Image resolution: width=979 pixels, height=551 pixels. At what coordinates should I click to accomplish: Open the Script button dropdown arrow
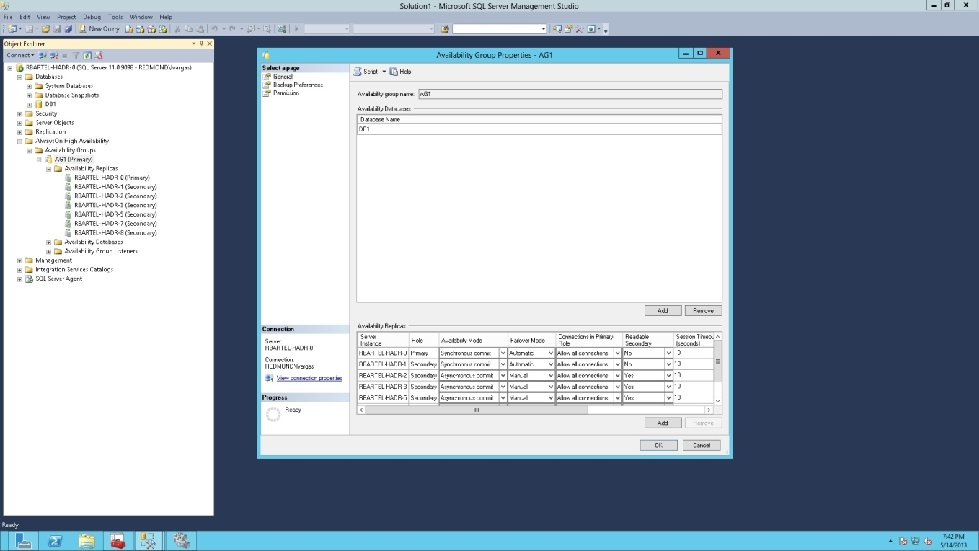pyautogui.click(x=384, y=72)
